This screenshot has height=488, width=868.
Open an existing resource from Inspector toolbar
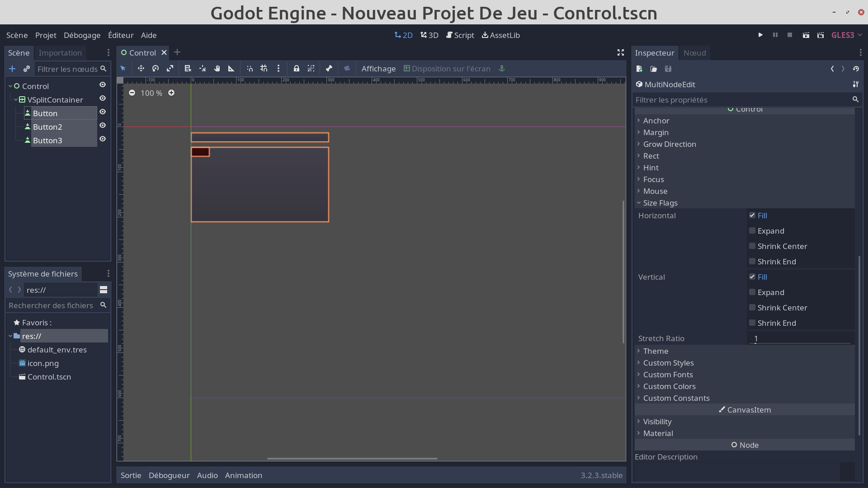pyautogui.click(x=653, y=69)
